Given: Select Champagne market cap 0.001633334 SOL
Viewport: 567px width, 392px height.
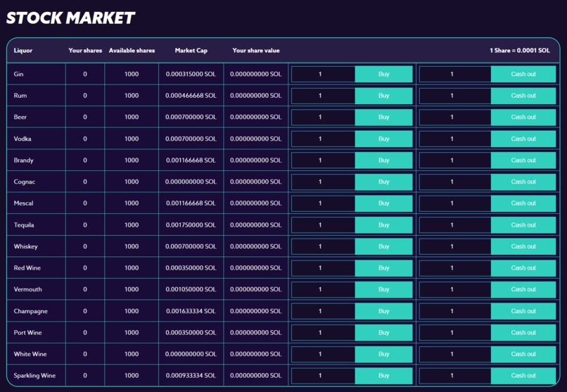Looking at the screenshot, I should 191,311.
